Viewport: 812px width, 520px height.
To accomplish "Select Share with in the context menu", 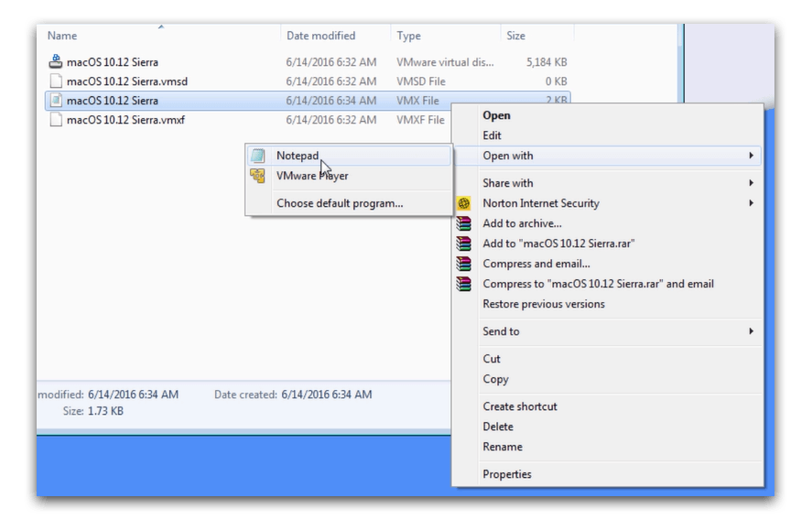I will tap(607, 183).
